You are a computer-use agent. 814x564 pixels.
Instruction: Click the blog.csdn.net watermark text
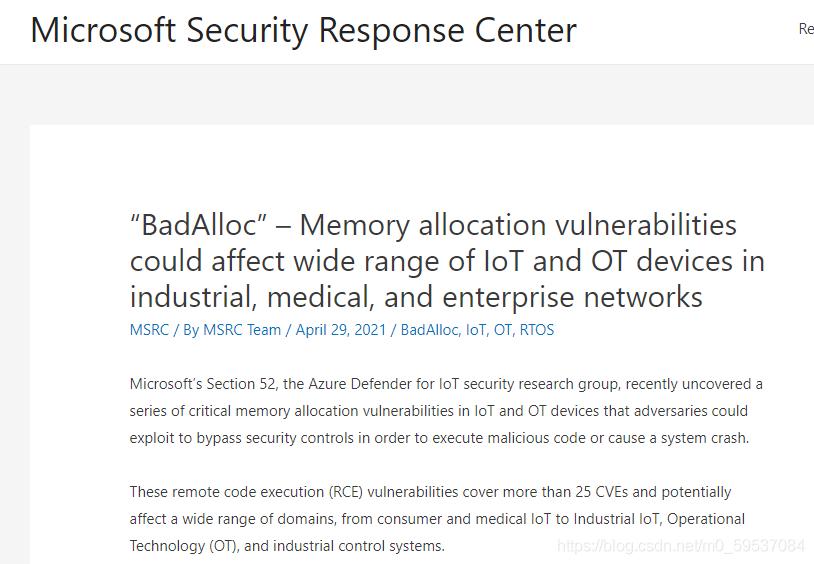(x=681, y=546)
